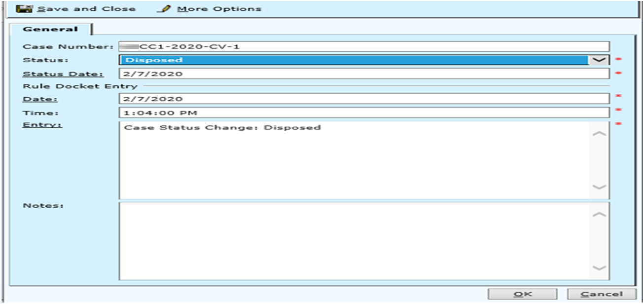Click the Rule Docket Entry Date field
The height and width of the screenshot is (304, 644).
(x=364, y=99)
